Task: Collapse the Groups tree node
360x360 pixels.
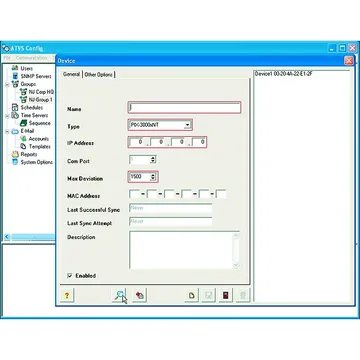Action: (x=7, y=84)
